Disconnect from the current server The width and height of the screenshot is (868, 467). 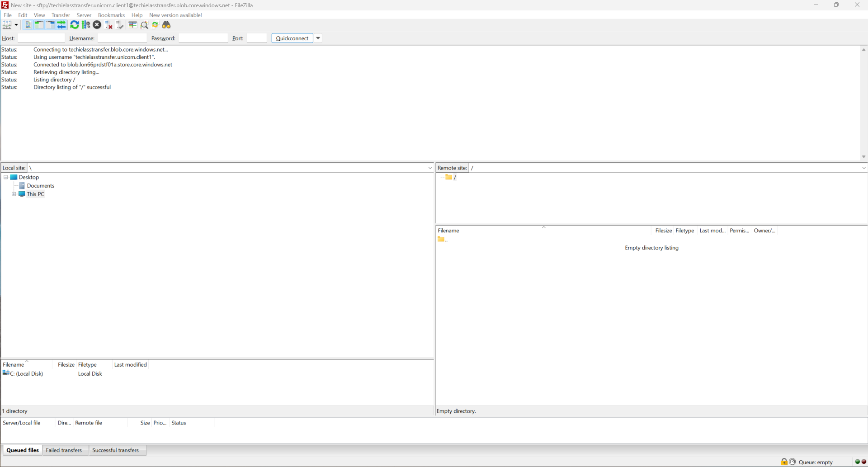pos(108,25)
